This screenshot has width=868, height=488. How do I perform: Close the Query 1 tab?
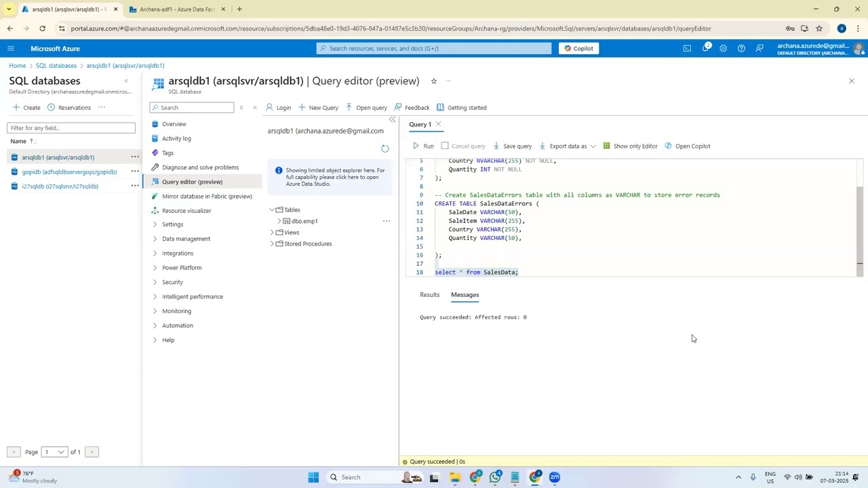tap(439, 124)
